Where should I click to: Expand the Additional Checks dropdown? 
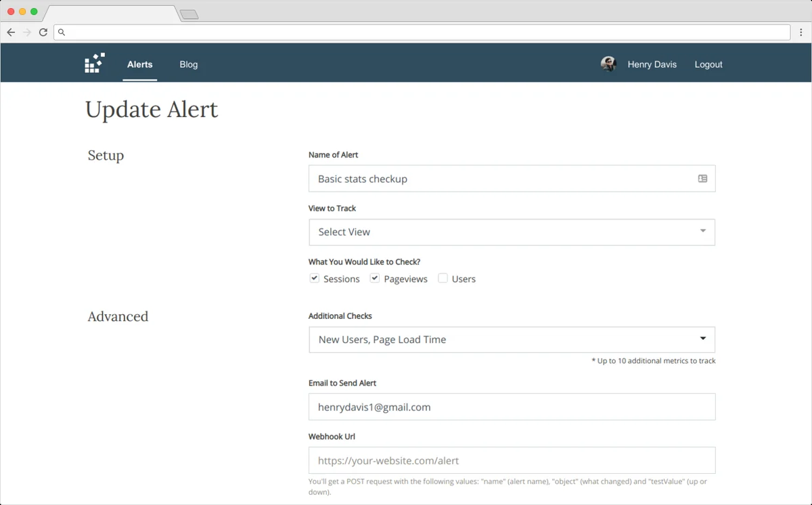click(x=512, y=339)
